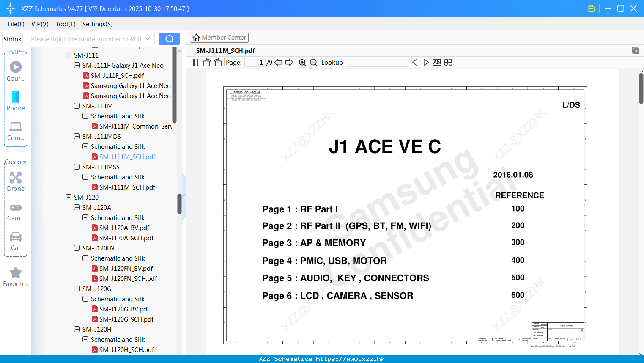Click the model number search field
Viewport: 644px width, 363px height.
86,39
